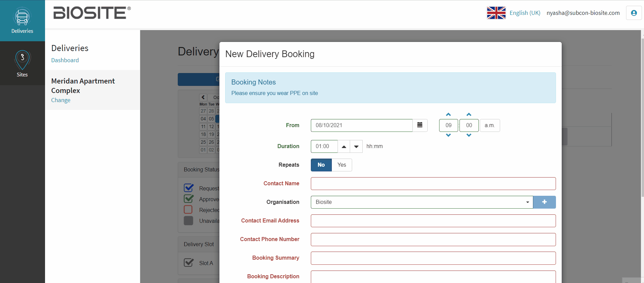Click the user account profile icon
Screen dimensions: 644x283
coord(634,13)
